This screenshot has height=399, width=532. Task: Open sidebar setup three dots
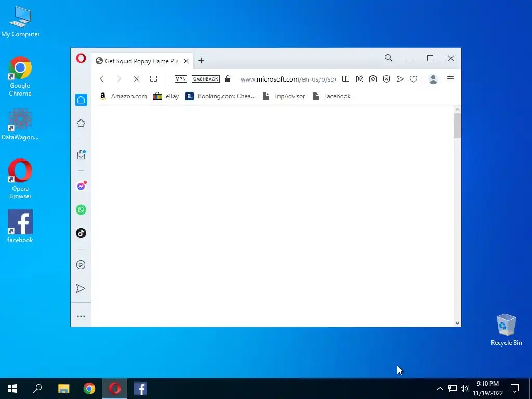point(81,316)
